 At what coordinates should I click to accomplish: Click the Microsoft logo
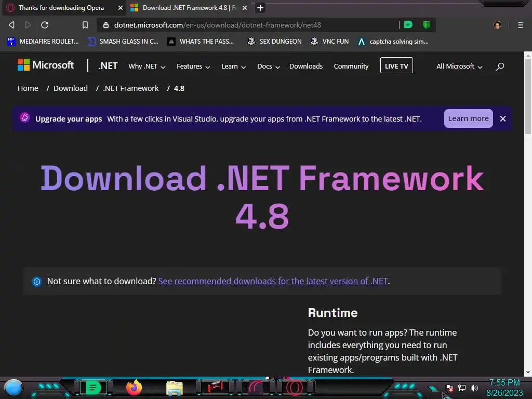46,65
